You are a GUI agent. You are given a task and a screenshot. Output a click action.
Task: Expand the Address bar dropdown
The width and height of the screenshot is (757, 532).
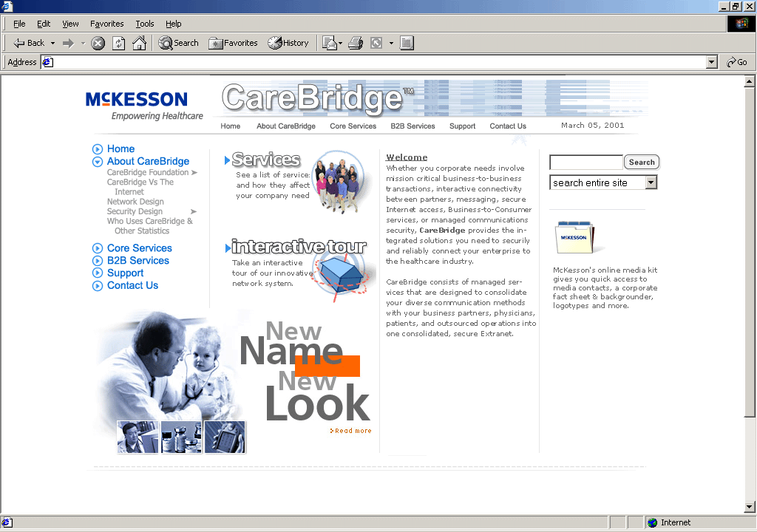(712, 62)
